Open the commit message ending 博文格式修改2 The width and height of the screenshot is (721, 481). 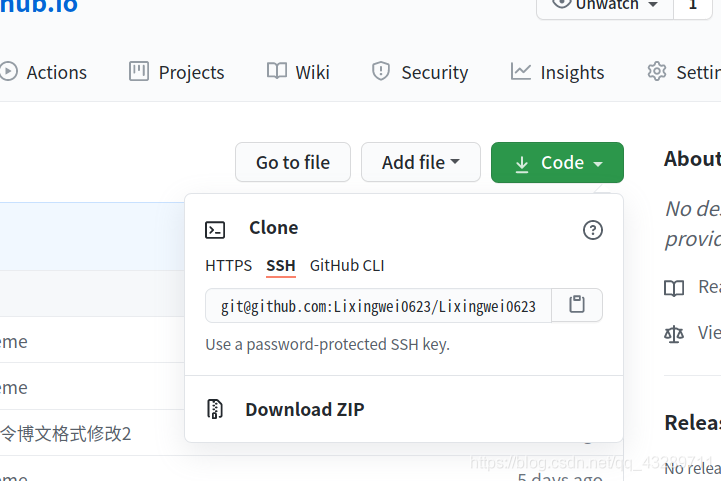65,434
